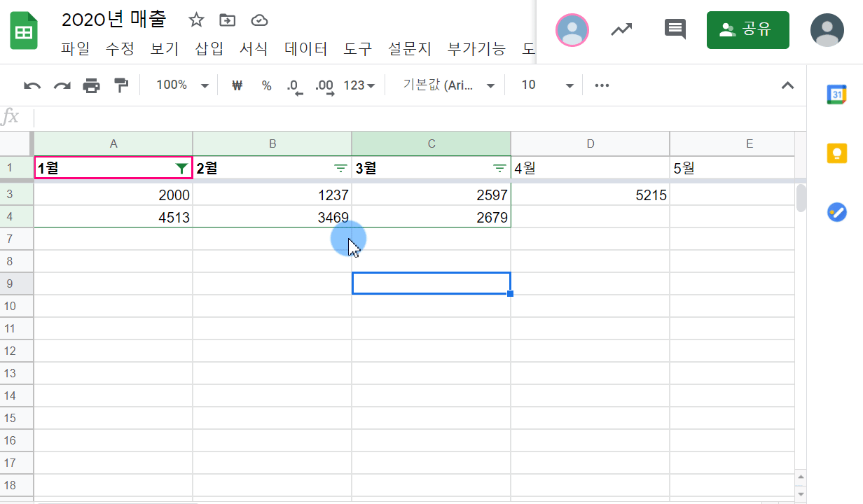Click the scroll down arrow
The image size is (863, 504).
[801, 493]
